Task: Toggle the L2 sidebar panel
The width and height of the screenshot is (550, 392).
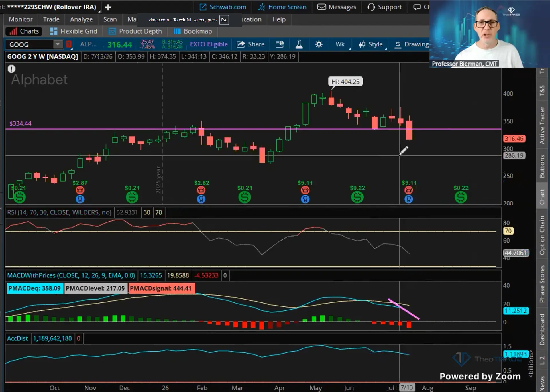Action: [542, 360]
